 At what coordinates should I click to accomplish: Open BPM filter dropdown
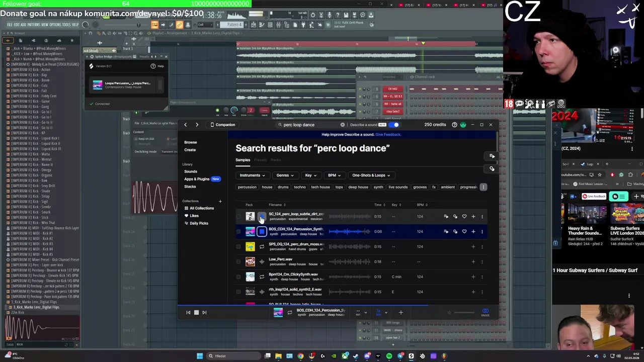click(334, 175)
